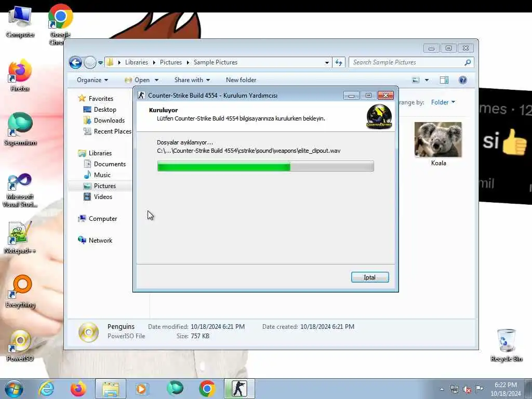Click Libraries in the address breadcrumb
Viewport: 532px width, 399px height.
(x=137, y=62)
